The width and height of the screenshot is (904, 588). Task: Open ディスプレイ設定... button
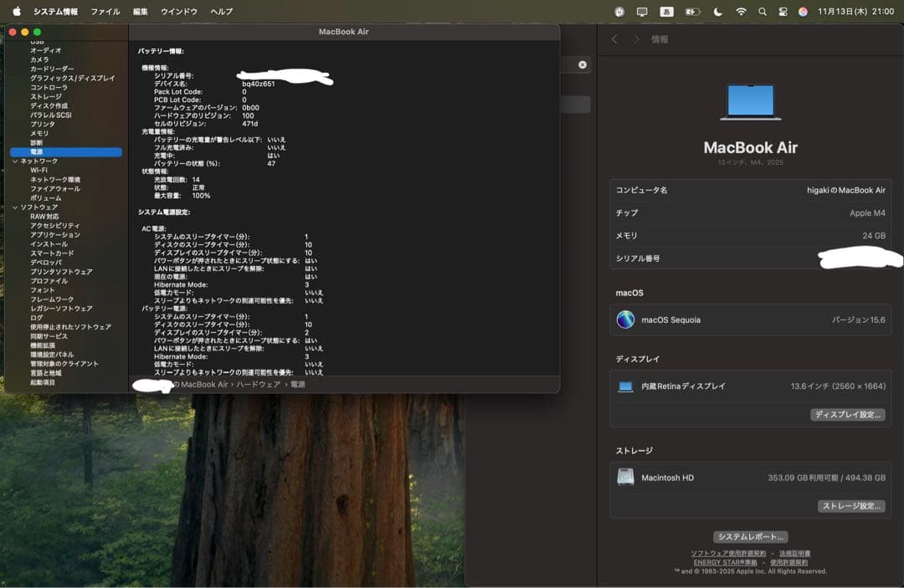[847, 415]
